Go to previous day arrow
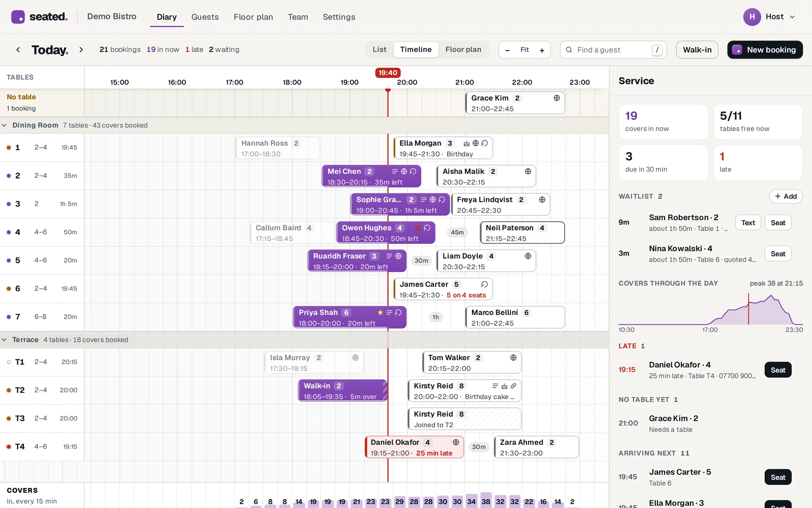This screenshot has width=812, height=508. pyautogui.click(x=18, y=50)
